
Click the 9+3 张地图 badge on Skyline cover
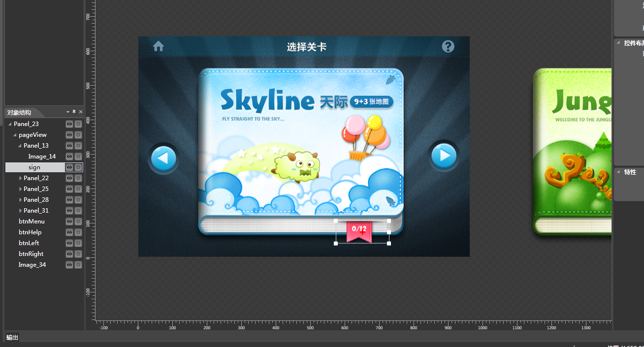372,102
